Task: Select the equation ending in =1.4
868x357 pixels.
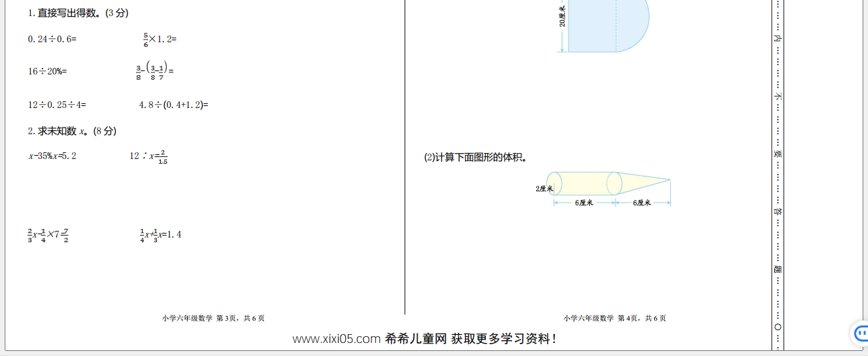Action: (160, 235)
